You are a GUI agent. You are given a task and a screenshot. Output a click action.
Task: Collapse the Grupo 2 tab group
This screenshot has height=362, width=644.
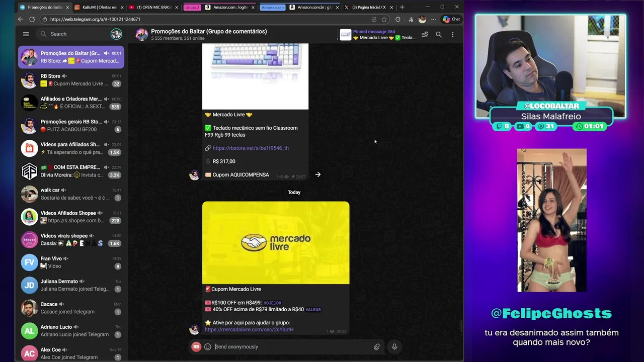tap(192, 8)
